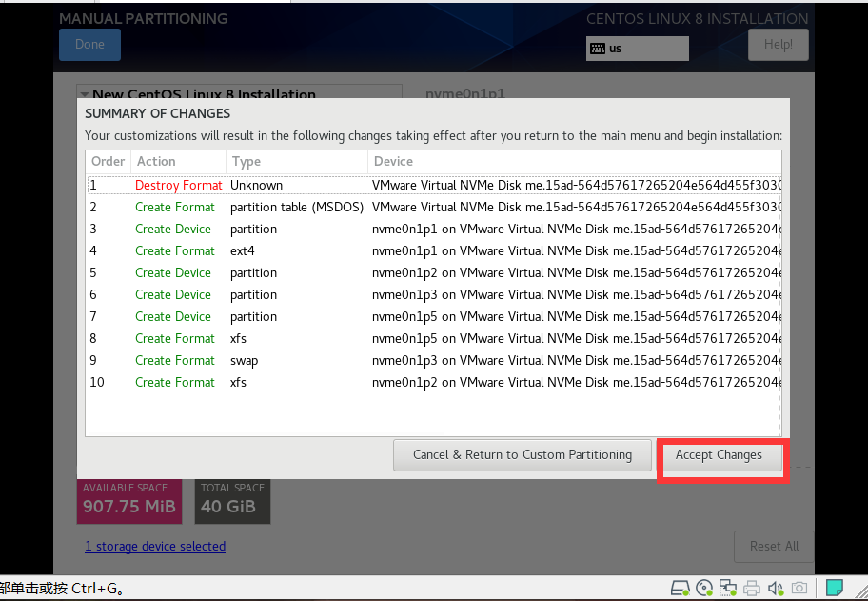868x601 pixels.
Task: Click TOTAL SPACE 40 GiB box
Action: (232, 501)
